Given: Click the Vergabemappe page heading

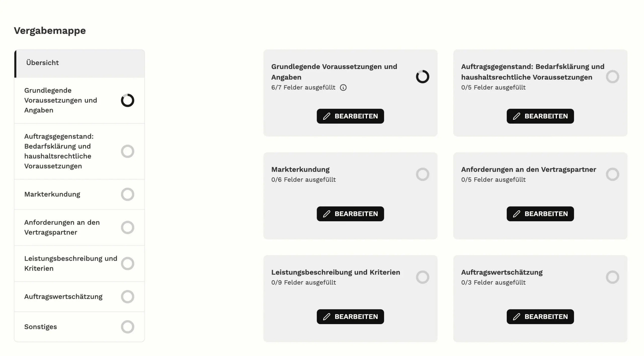Looking at the screenshot, I should [x=50, y=31].
